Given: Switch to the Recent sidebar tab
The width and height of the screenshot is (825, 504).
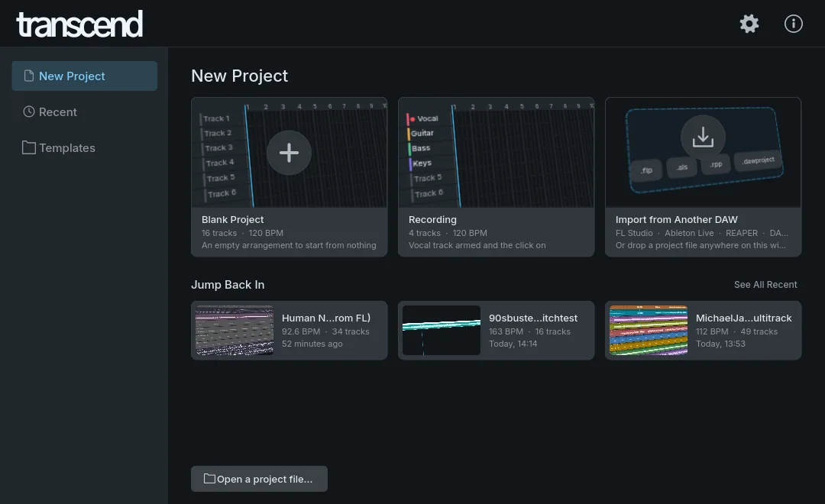Looking at the screenshot, I should click(x=85, y=112).
